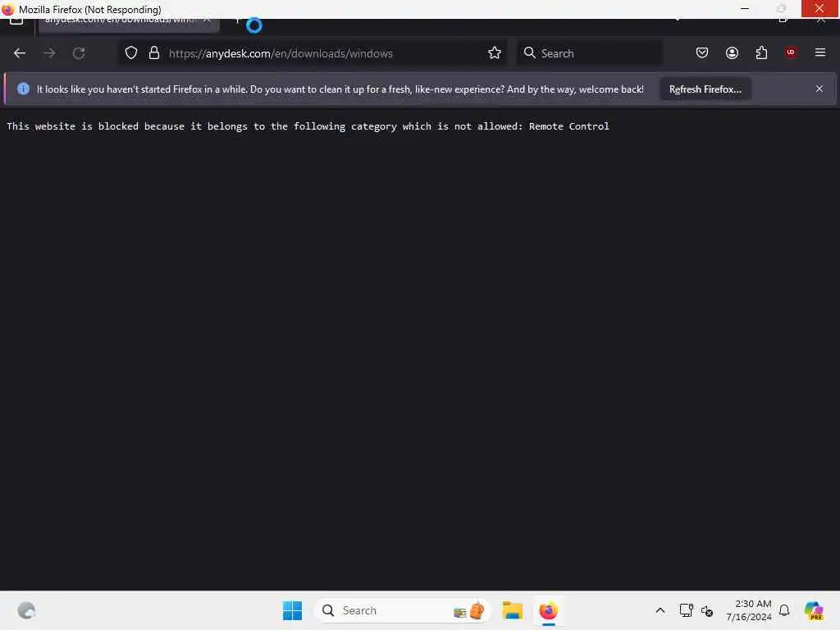Open the network status tray icon
The width and height of the screenshot is (840, 630).
[686, 610]
